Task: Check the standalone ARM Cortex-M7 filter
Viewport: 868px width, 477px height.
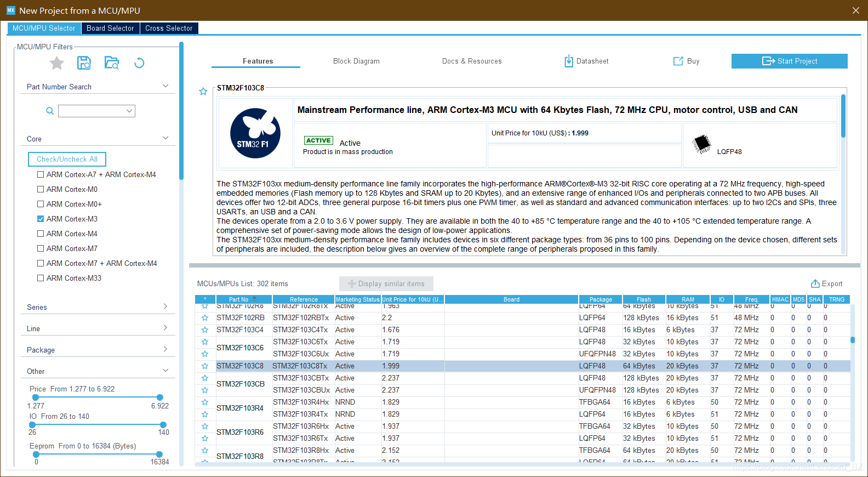Action: click(x=41, y=248)
